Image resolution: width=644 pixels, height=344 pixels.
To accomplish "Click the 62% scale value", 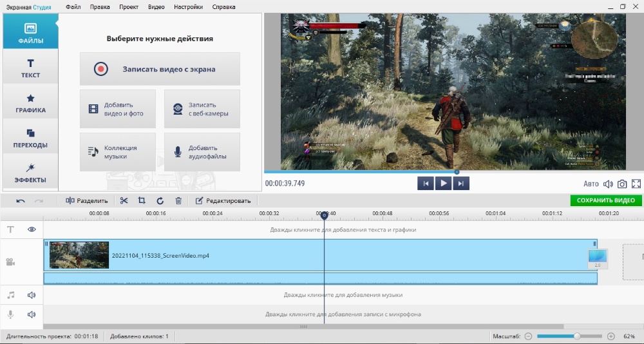I will click(x=629, y=336).
